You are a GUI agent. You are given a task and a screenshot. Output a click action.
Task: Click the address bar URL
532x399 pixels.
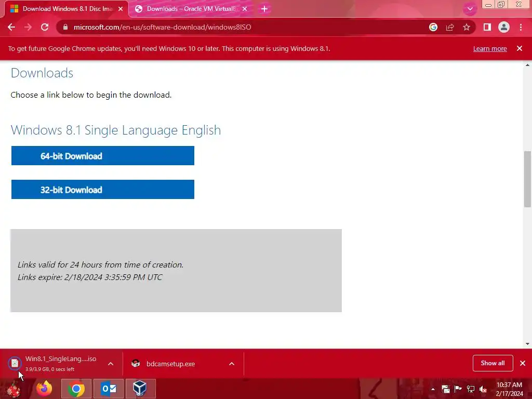coord(162,27)
